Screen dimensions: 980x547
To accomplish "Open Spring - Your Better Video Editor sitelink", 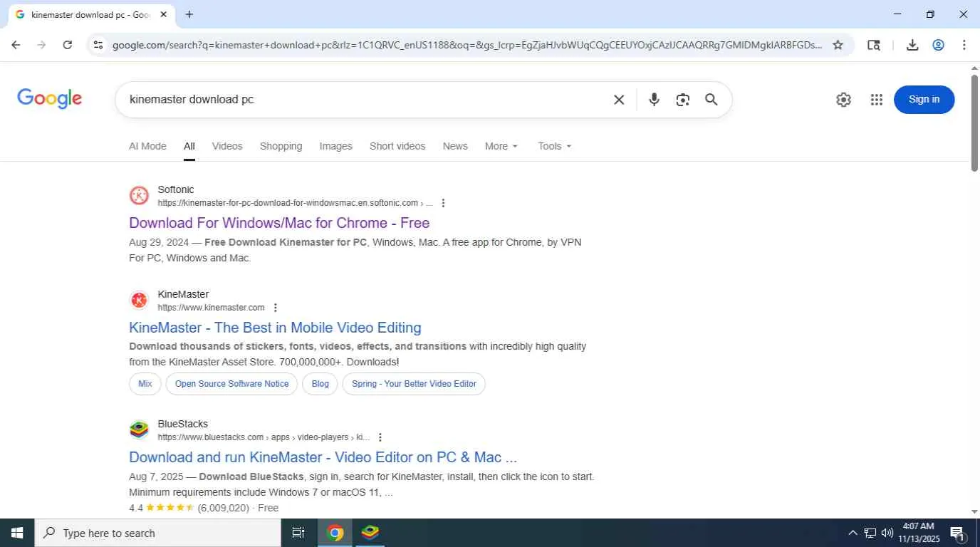I will 414,384.
